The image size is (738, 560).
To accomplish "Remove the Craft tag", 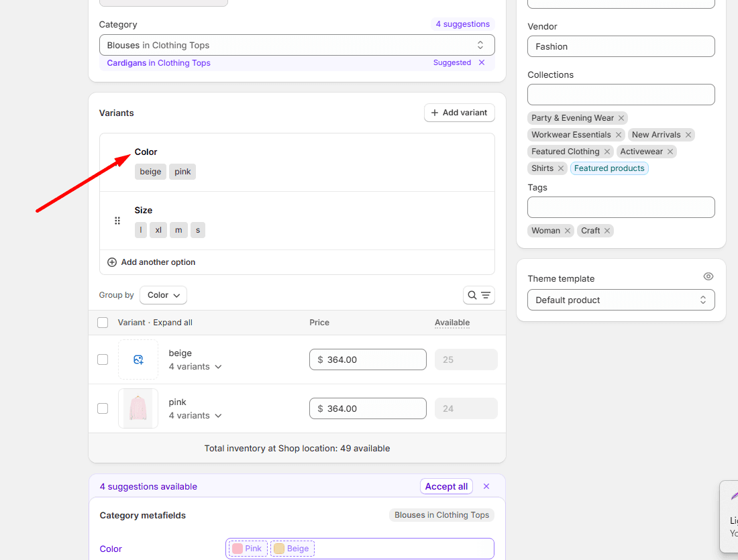I will pos(607,231).
